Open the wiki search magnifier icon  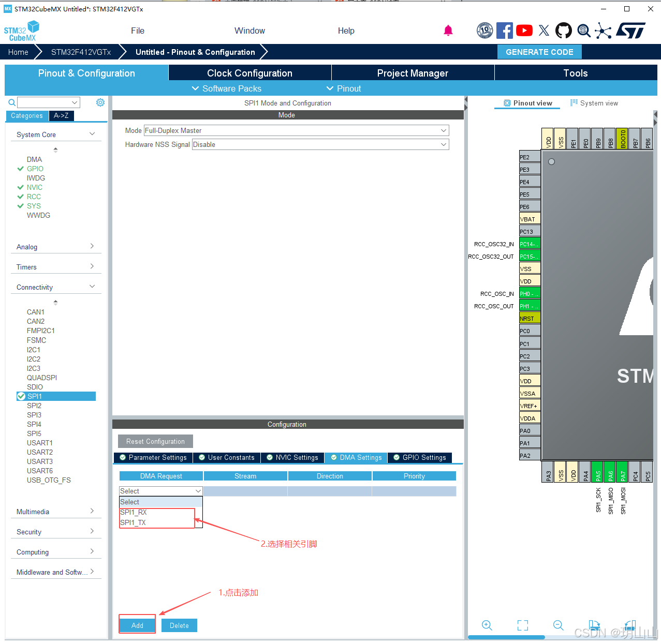tap(584, 31)
